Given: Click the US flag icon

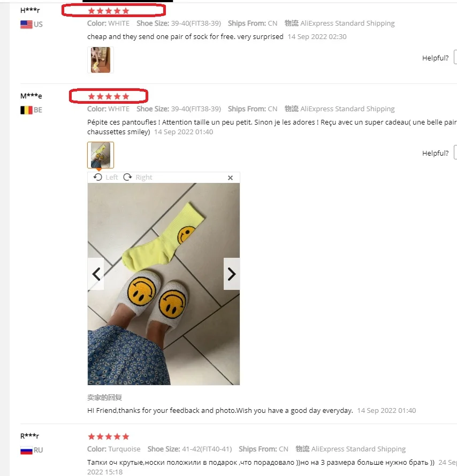Looking at the screenshot, I should [x=26, y=24].
